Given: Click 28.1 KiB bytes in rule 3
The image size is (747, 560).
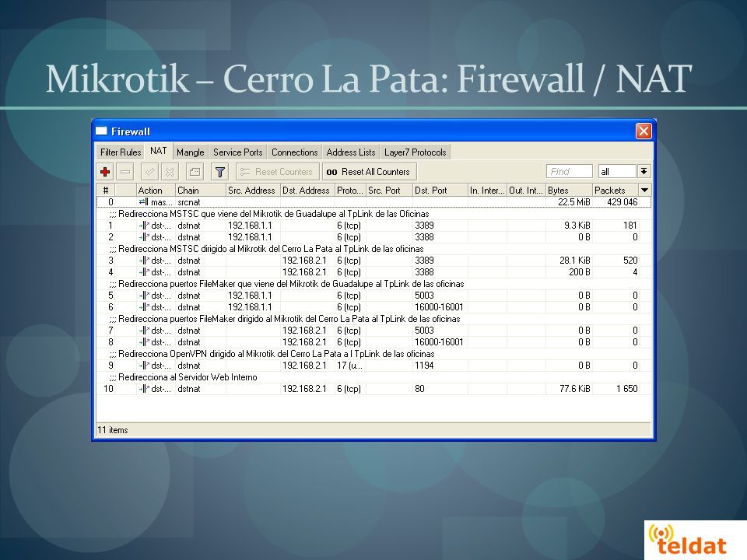Looking at the screenshot, I should tap(574, 261).
